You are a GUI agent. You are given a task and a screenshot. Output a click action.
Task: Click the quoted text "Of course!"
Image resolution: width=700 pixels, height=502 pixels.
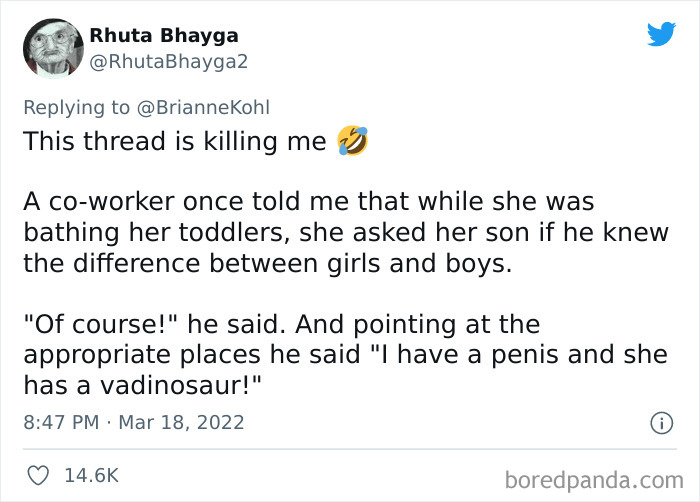click(95, 325)
